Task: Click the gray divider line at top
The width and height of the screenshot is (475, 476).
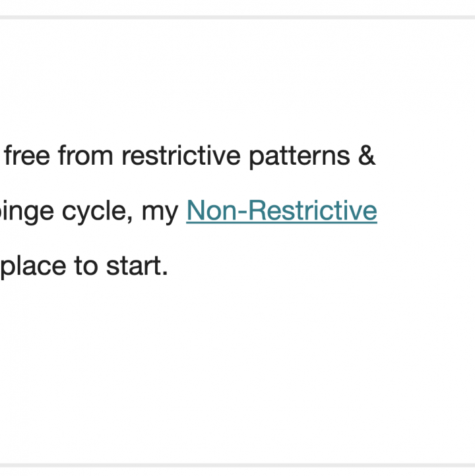Action: (237, 17)
